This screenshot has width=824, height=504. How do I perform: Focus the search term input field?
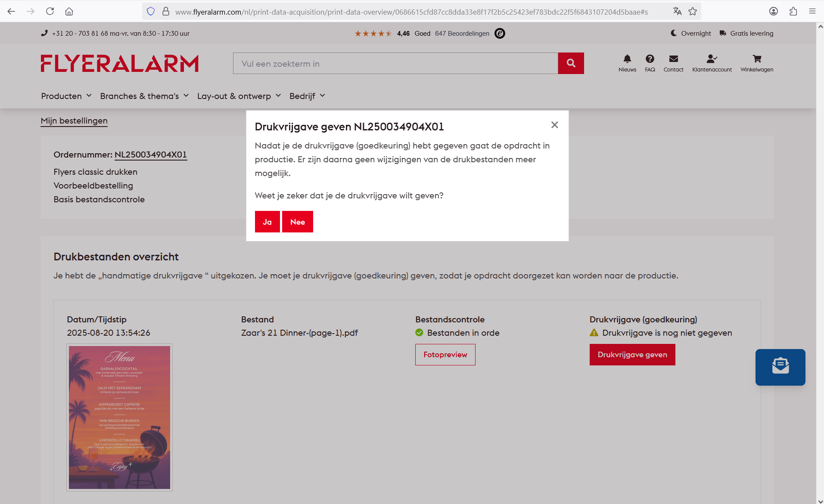395,64
